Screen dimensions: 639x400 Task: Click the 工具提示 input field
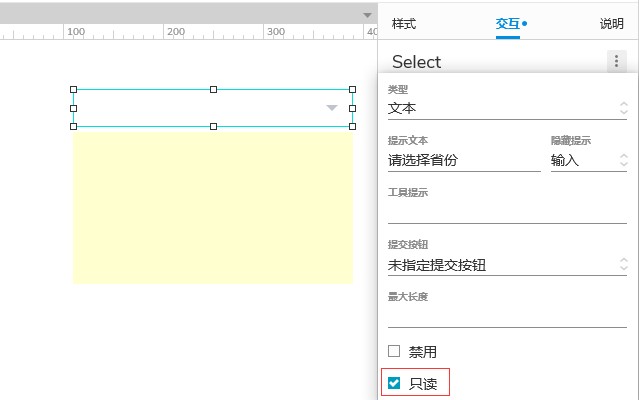507,213
